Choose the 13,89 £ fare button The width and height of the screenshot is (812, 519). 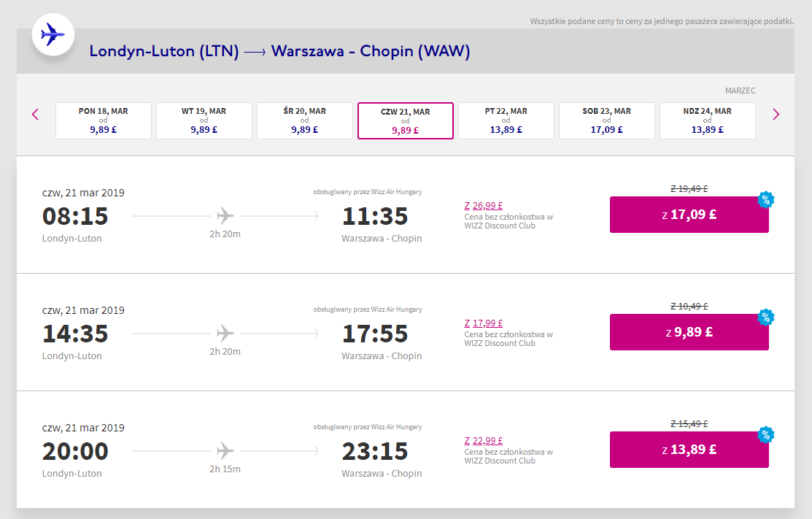[x=689, y=450]
